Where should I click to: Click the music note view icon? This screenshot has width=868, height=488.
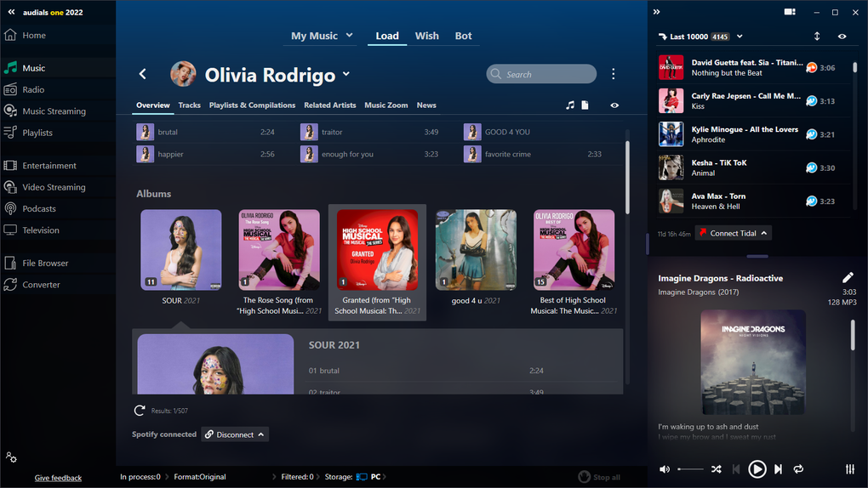point(570,105)
